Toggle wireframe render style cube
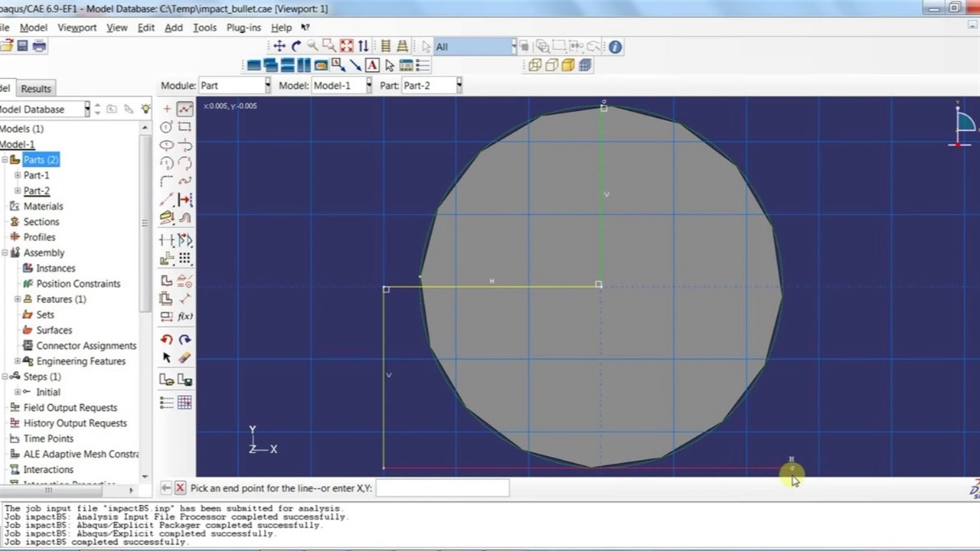The image size is (980, 551). coord(534,66)
